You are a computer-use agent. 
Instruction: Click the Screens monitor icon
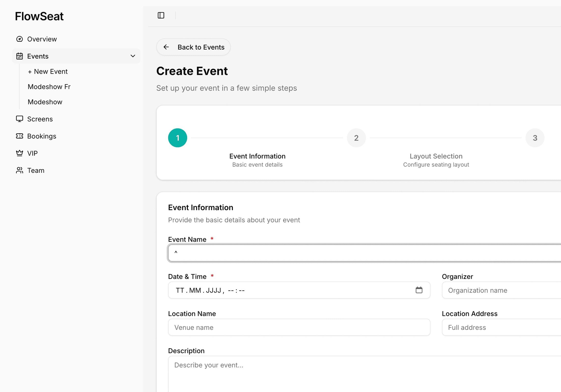point(19,119)
